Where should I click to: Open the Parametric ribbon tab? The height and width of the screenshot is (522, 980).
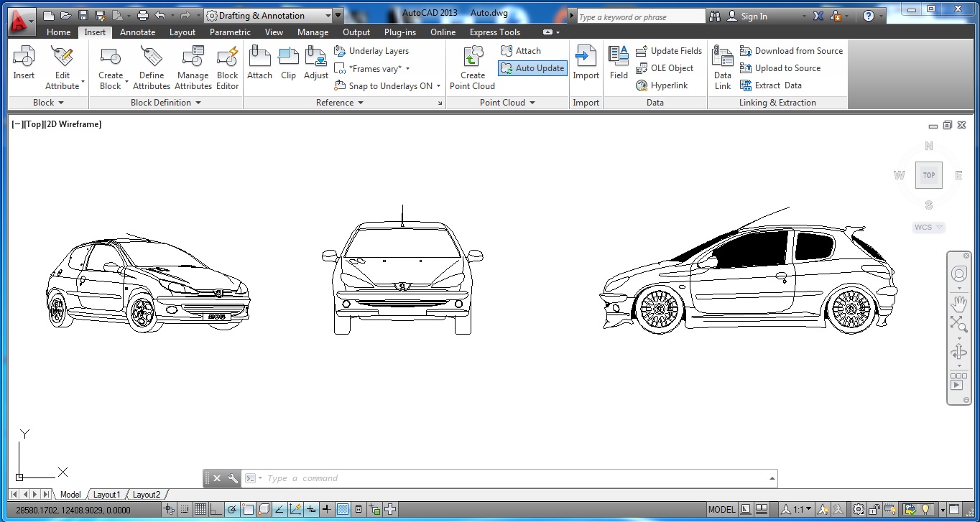pyautogui.click(x=230, y=32)
